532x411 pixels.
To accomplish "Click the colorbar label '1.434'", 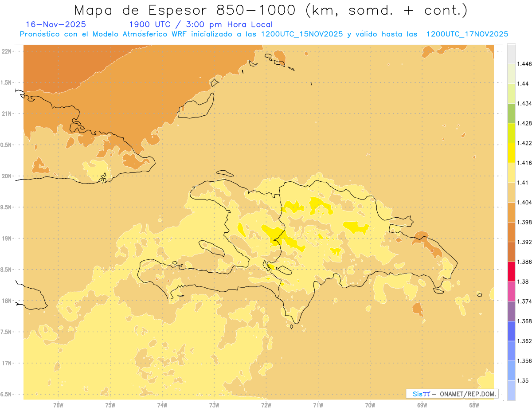I will 525,103.
